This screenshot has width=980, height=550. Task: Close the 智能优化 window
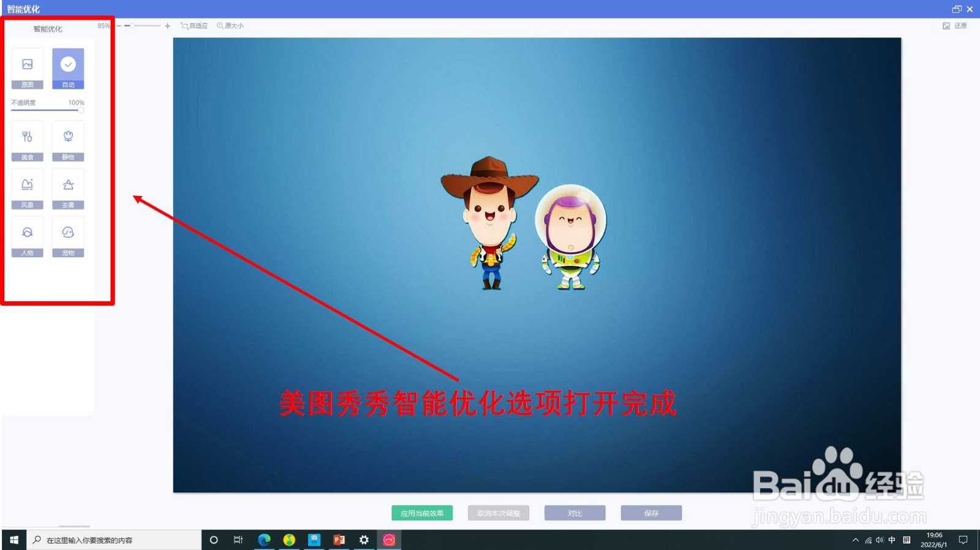970,9
